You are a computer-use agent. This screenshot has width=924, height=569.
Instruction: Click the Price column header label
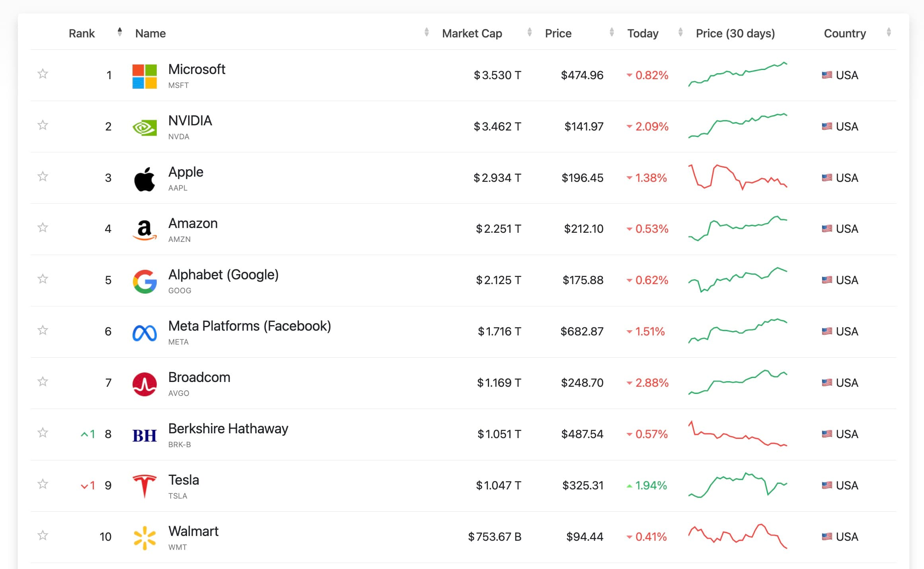[558, 33]
